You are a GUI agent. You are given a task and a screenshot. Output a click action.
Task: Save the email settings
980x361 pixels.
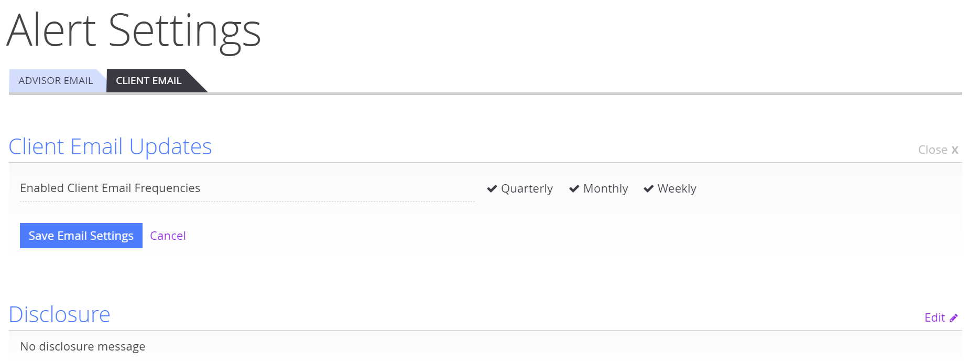(x=81, y=236)
